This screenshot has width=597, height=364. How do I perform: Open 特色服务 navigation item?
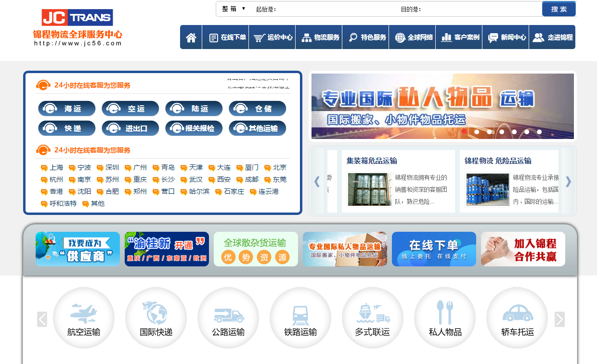pos(365,37)
